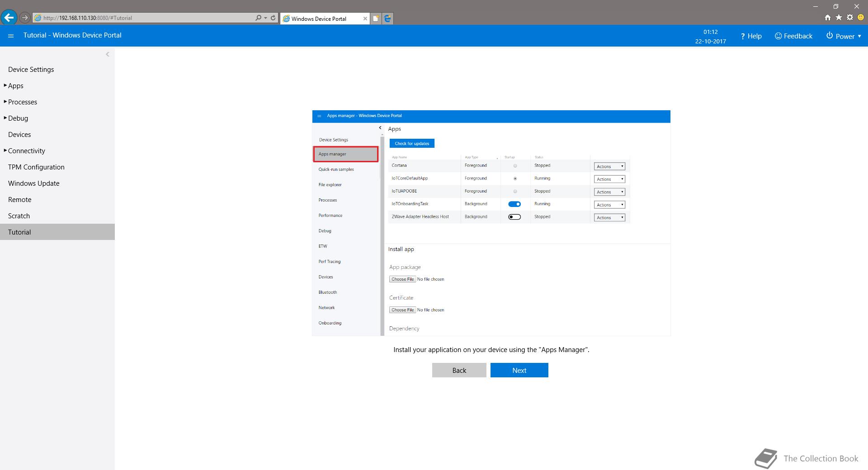This screenshot has width=868, height=470.
Task: Open the browser home icon
Action: click(x=827, y=18)
